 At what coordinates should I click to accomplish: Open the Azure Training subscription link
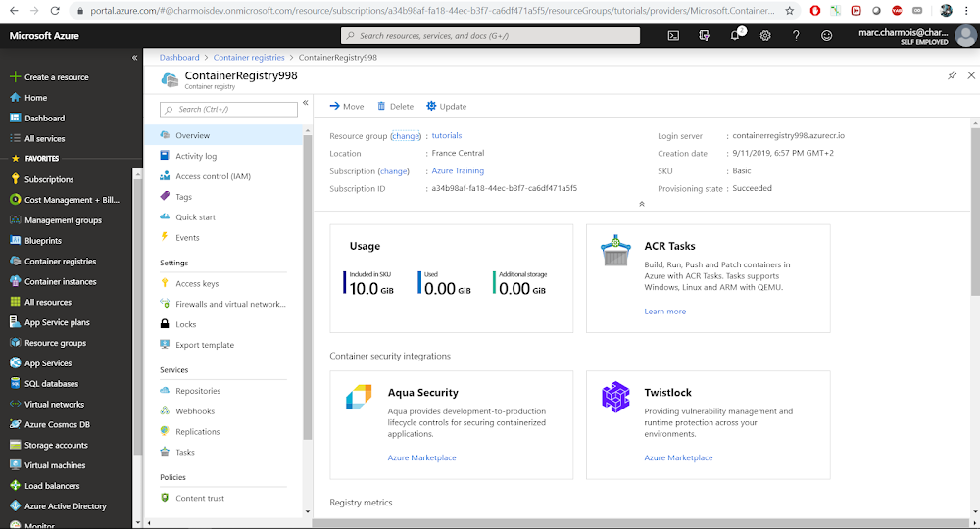click(458, 171)
